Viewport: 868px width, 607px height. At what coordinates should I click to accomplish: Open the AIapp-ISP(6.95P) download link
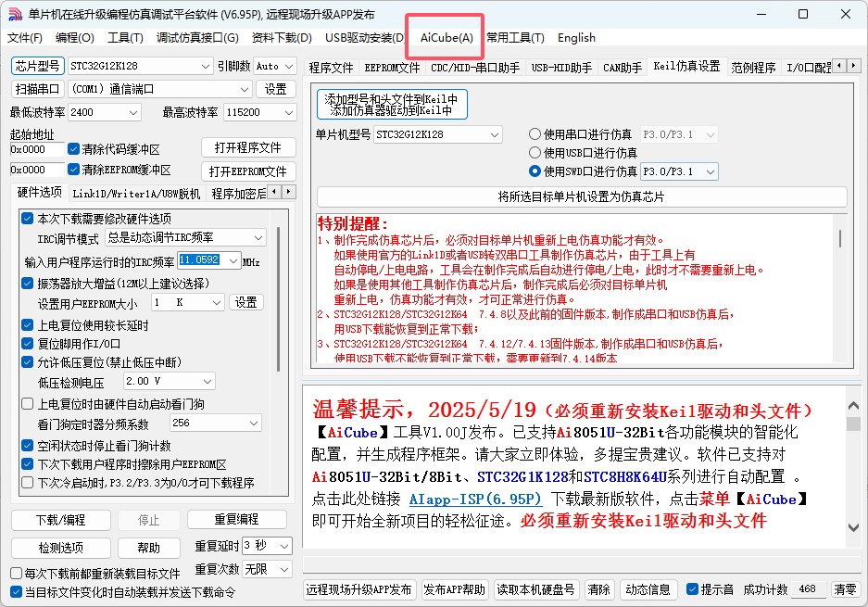click(475, 499)
